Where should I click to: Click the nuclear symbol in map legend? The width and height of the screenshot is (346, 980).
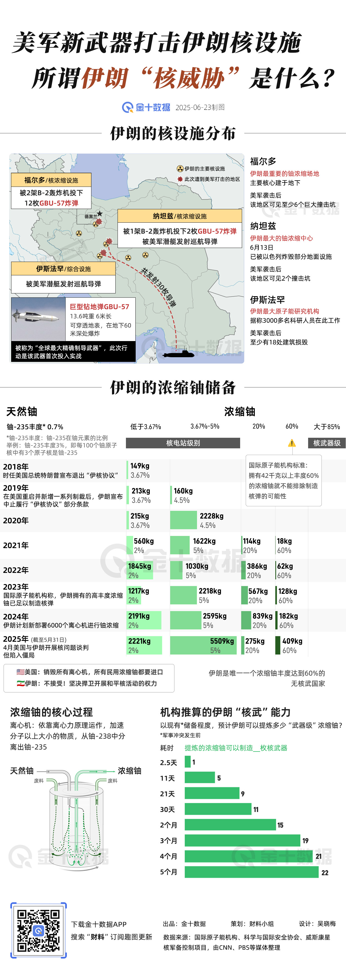(x=180, y=169)
